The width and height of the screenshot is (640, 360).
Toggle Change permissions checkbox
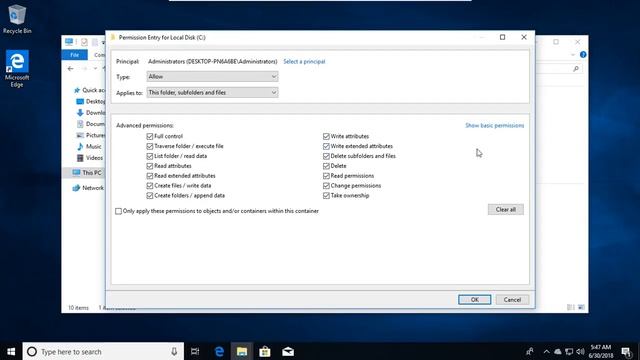[326, 186]
